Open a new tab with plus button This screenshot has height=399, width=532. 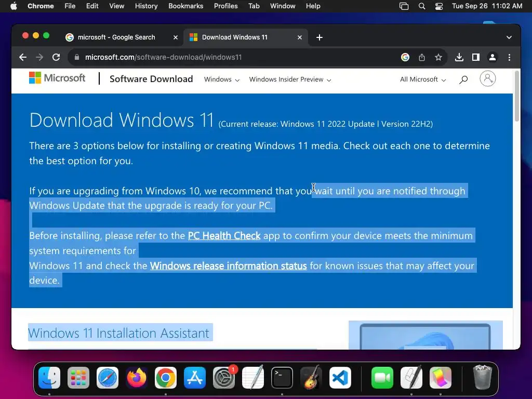coord(320,37)
